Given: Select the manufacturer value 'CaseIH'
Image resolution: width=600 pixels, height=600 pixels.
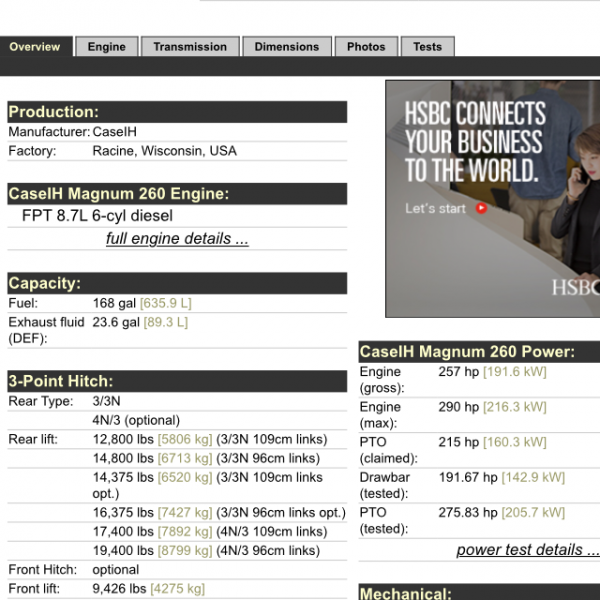Looking at the screenshot, I should [x=114, y=132].
